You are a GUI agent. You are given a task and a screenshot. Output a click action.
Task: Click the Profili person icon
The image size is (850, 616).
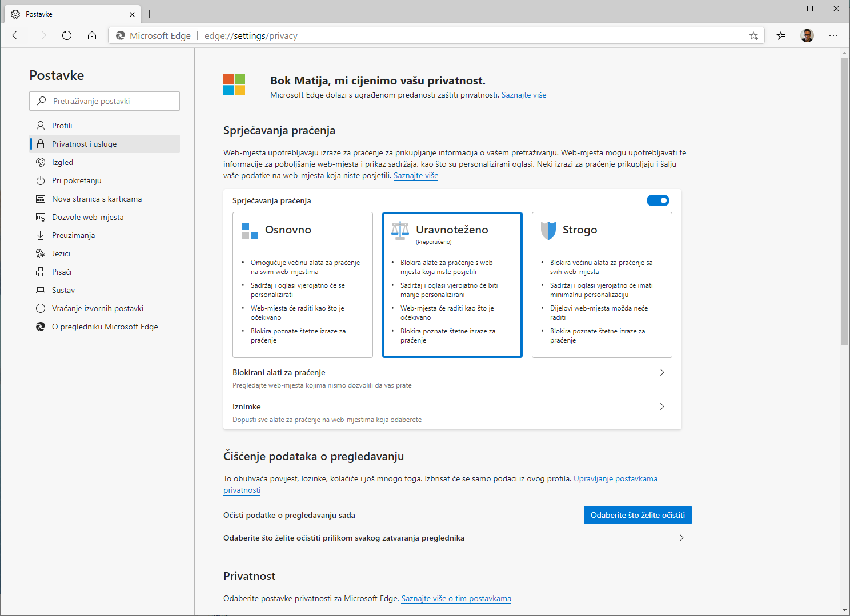pyautogui.click(x=41, y=126)
